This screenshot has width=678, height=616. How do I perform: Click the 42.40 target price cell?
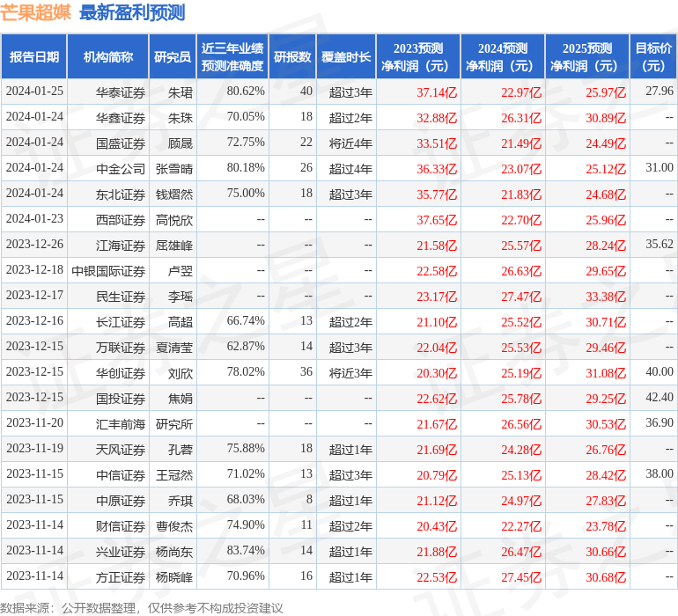(659, 398)
